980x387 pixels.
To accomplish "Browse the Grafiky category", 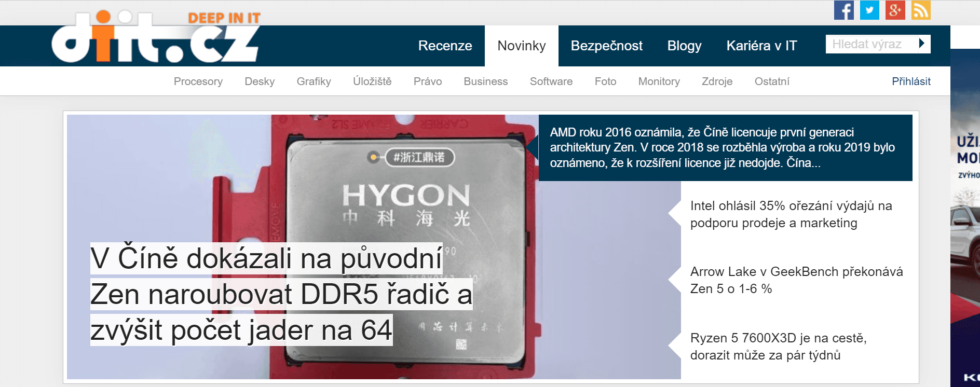I will point(314,81).
